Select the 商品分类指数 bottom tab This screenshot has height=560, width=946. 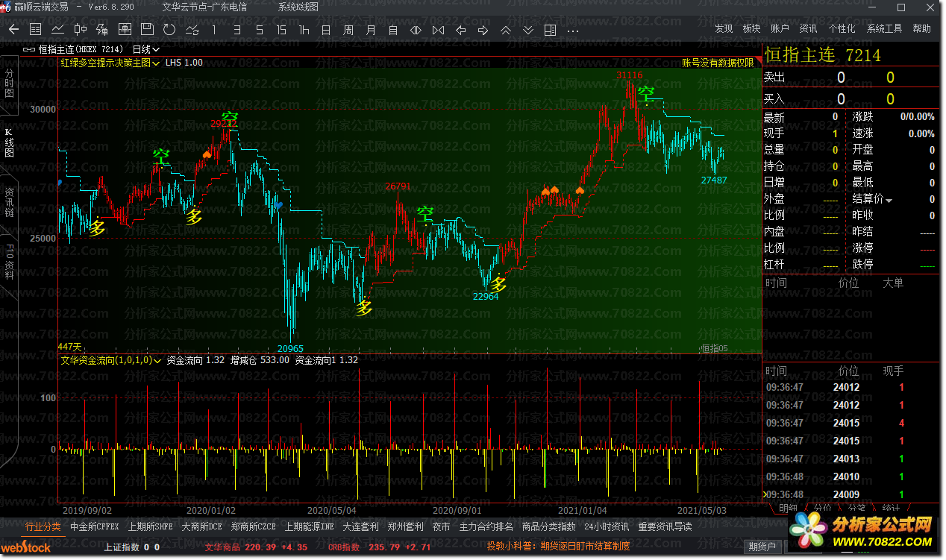click(548, 526)
